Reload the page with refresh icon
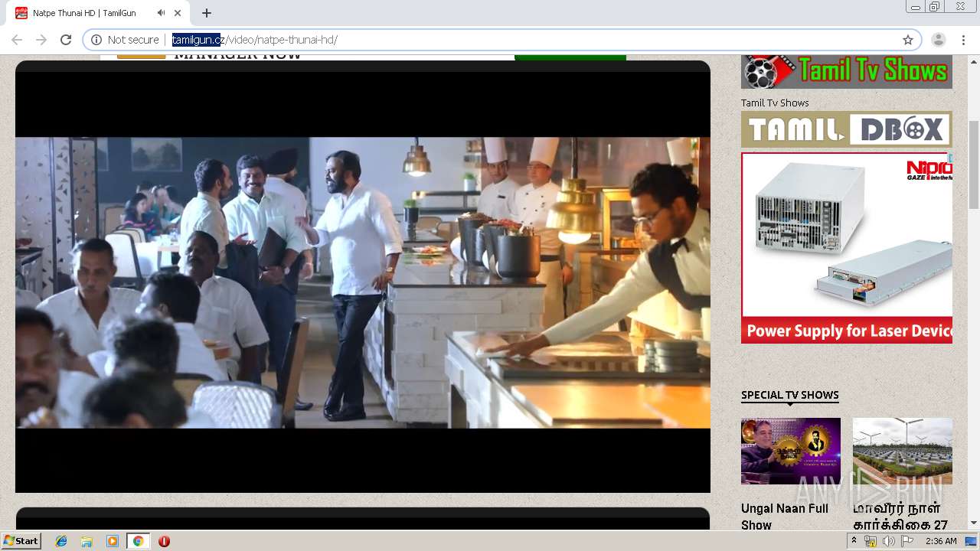Screen dimensions: 980x551 (66, 40)
